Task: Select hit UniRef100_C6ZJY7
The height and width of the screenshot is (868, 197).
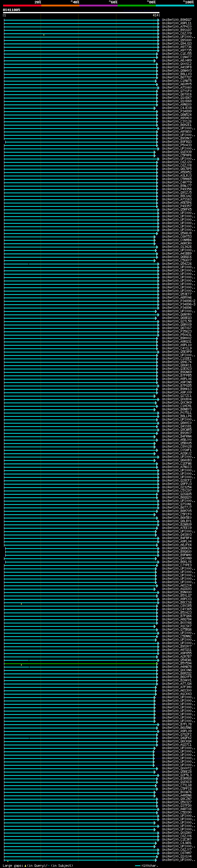Action: tap(177, 850)
